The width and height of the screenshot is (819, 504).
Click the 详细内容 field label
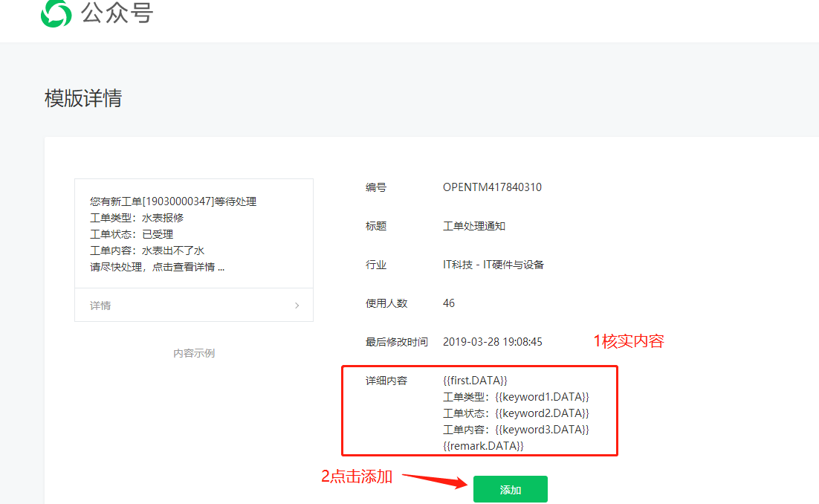(x=386, y=381)
